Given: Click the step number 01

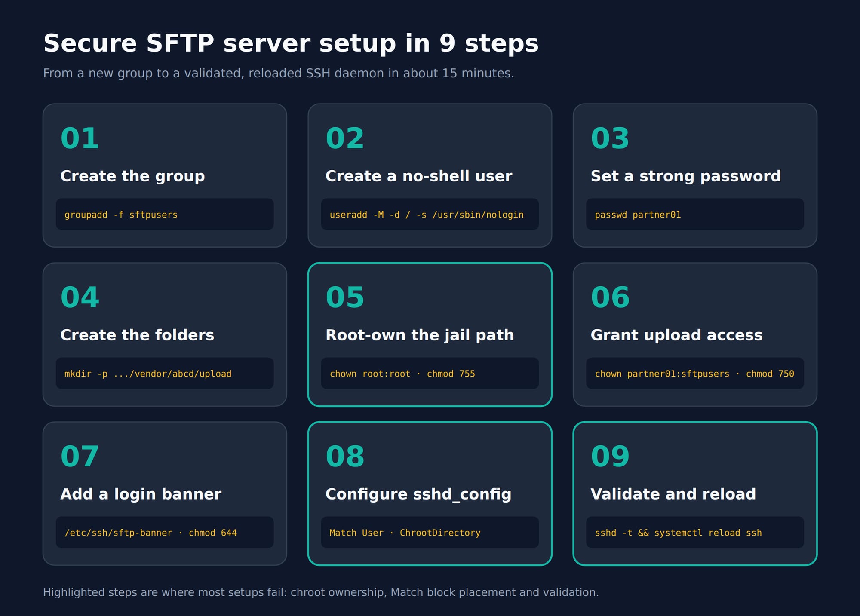Looking at the screenshot, I should 80,138.
